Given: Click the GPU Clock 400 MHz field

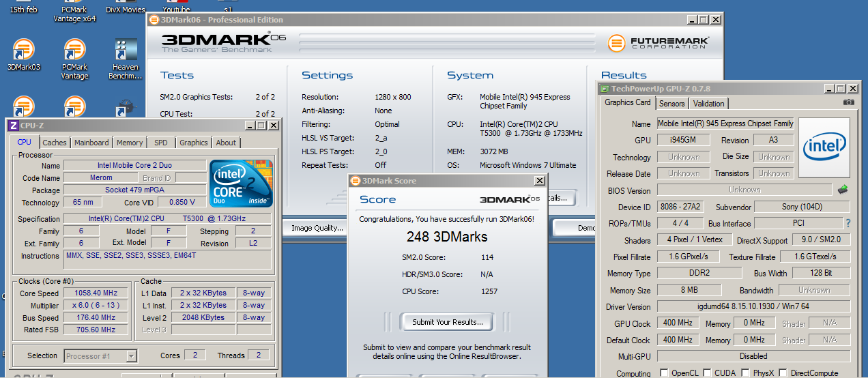Looking at the screenshot, I should click(x=678, y=323).
